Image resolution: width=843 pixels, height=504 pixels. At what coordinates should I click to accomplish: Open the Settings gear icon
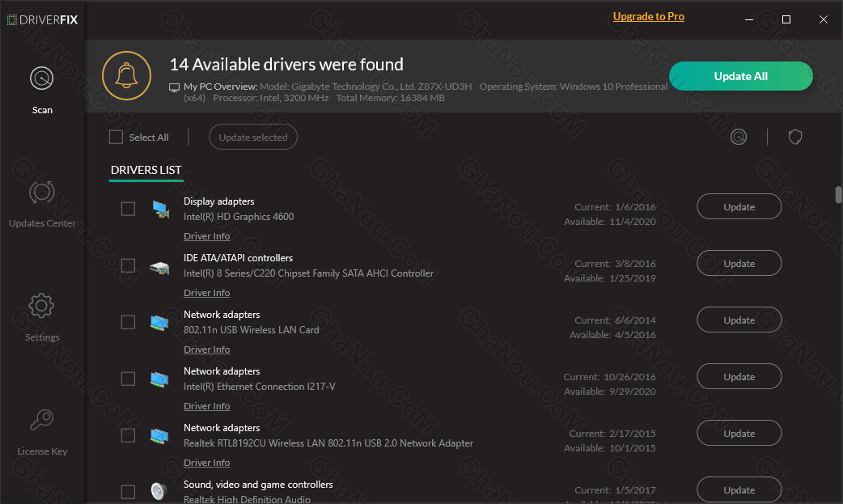pyautogui.click(x=41, y=306)
